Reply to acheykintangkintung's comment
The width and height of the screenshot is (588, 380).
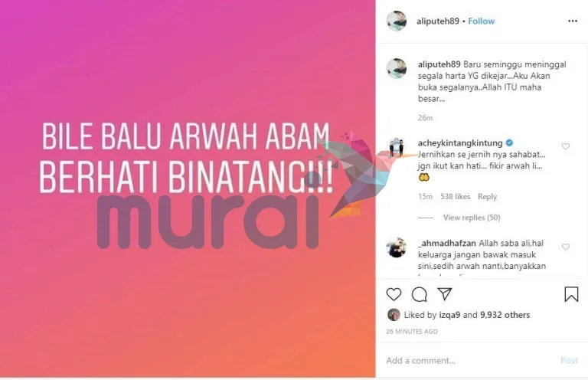click(487, 197)
